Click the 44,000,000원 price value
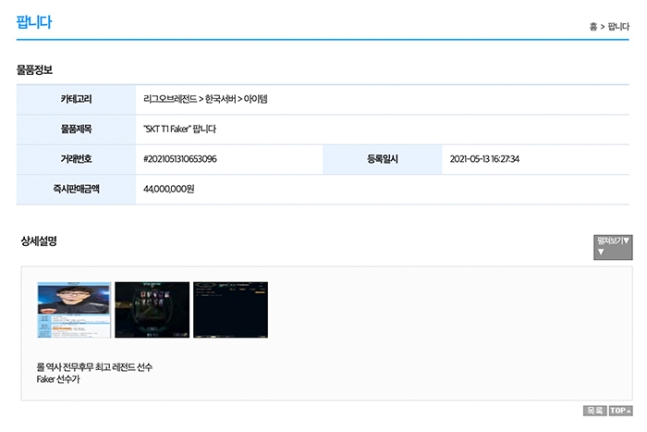647x432 pixels. [168, 188]
